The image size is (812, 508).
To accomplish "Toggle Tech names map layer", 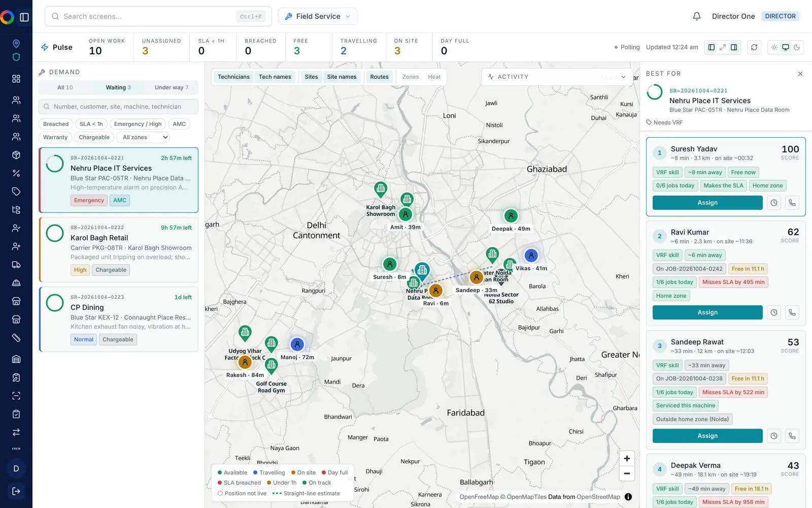I will 275,77.
